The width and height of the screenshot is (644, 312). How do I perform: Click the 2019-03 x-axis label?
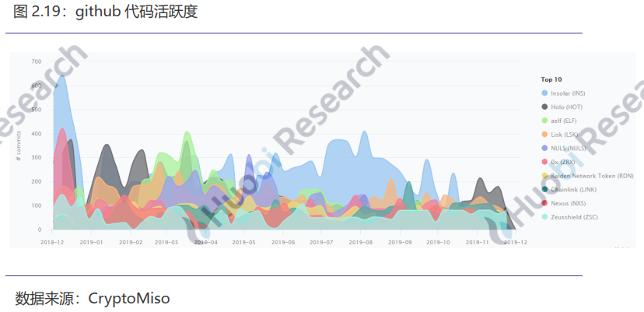tap(166, 243)
